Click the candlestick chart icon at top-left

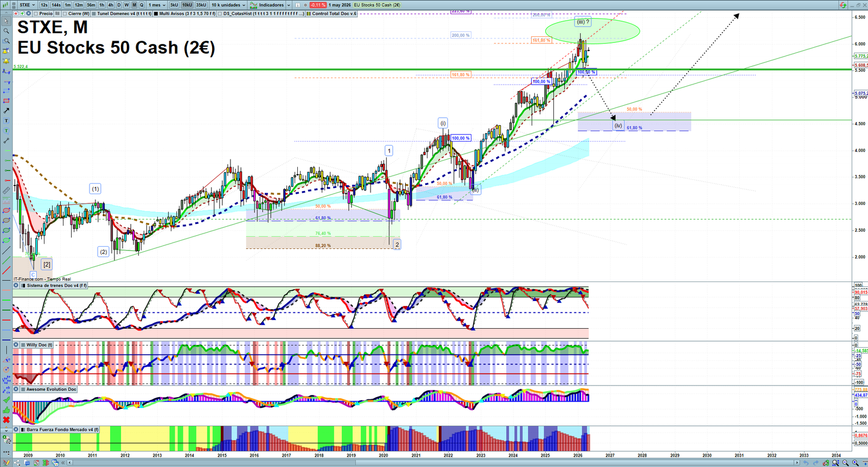click(5, 5)
